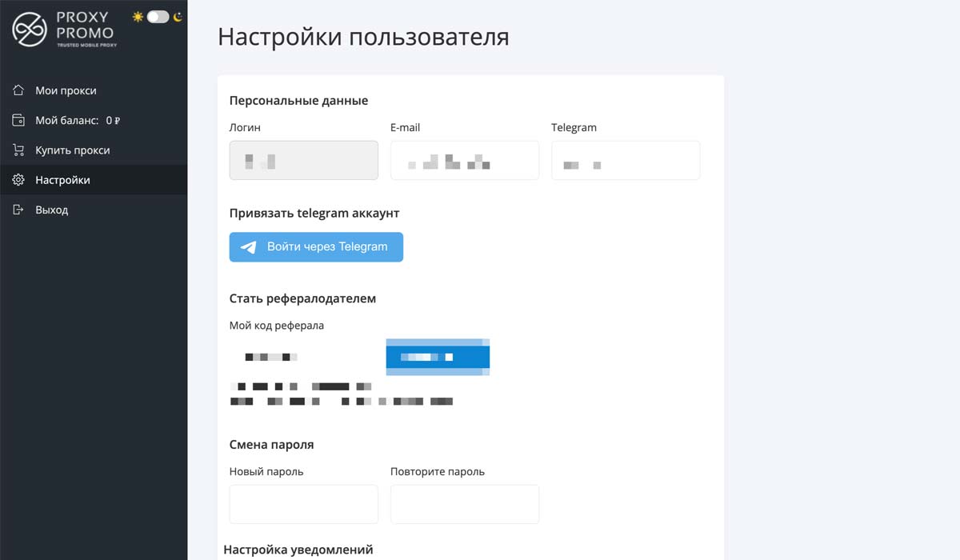Focus the E-mail input field
The height and width of the screenshot is (560, 960).
click(x=464, y=160)
